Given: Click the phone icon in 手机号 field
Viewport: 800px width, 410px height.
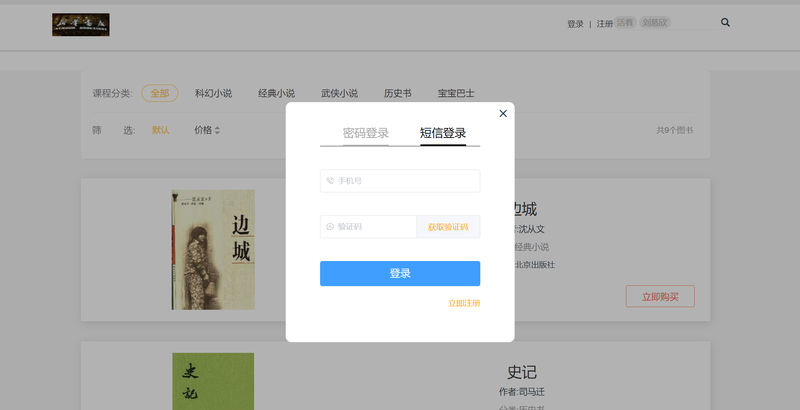Looking at the screenshot, I should click(330, 181).
